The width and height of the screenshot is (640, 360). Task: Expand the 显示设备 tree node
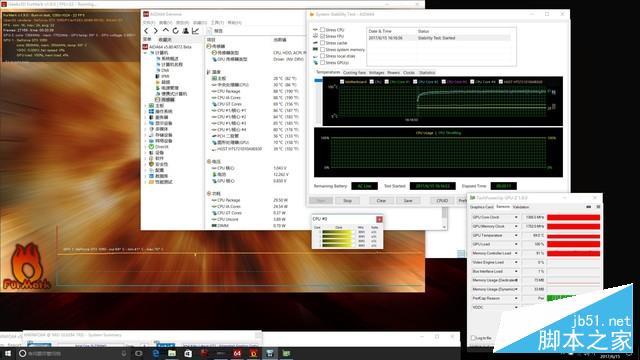[146, 123]
